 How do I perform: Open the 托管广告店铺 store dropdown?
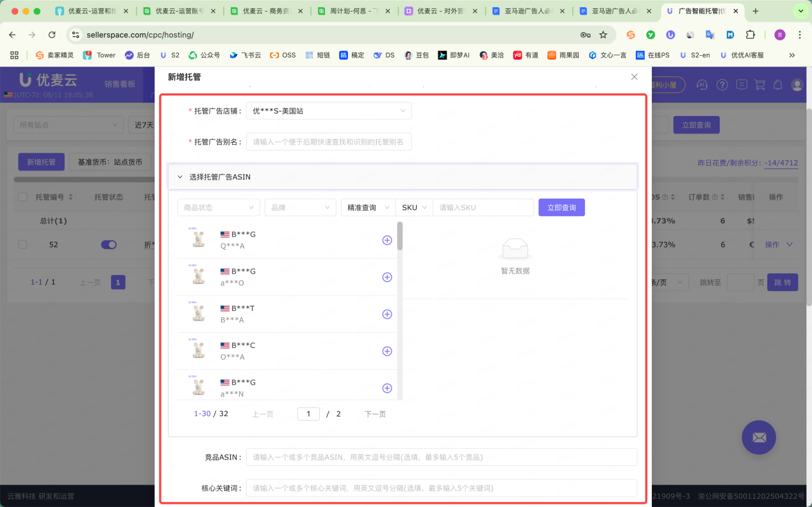(x=329, y=110)
